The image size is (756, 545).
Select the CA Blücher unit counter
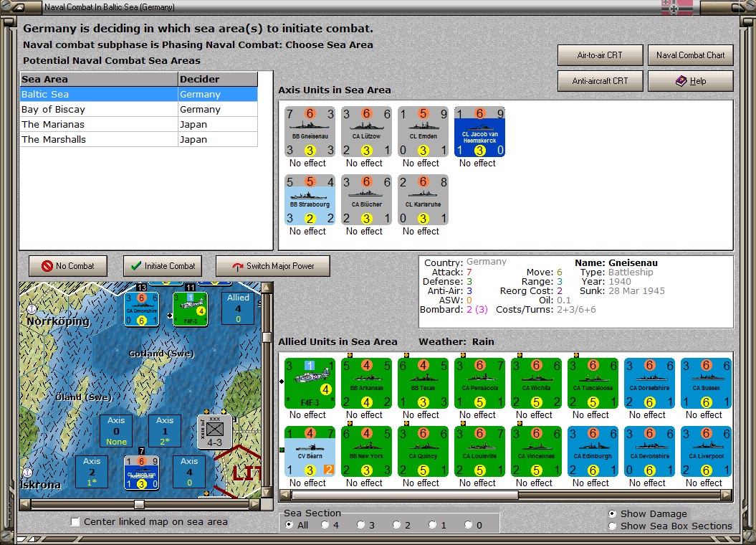pos(366,199)
